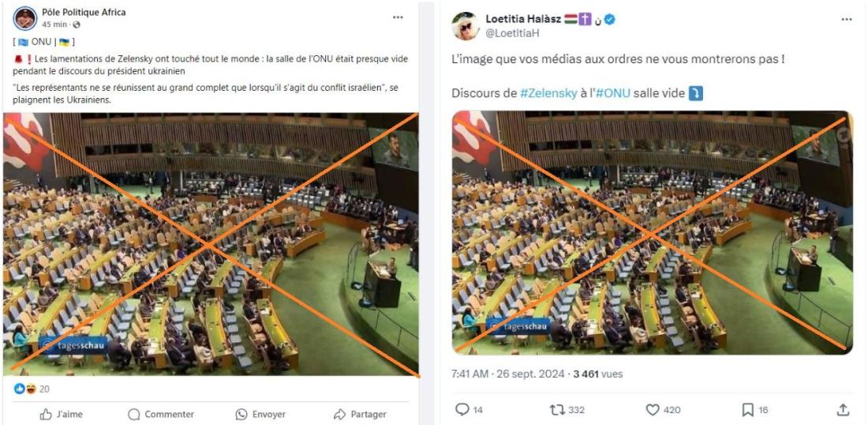Click @LoetitiaH handle
868x425 pixels.
[x=511, y=34]
